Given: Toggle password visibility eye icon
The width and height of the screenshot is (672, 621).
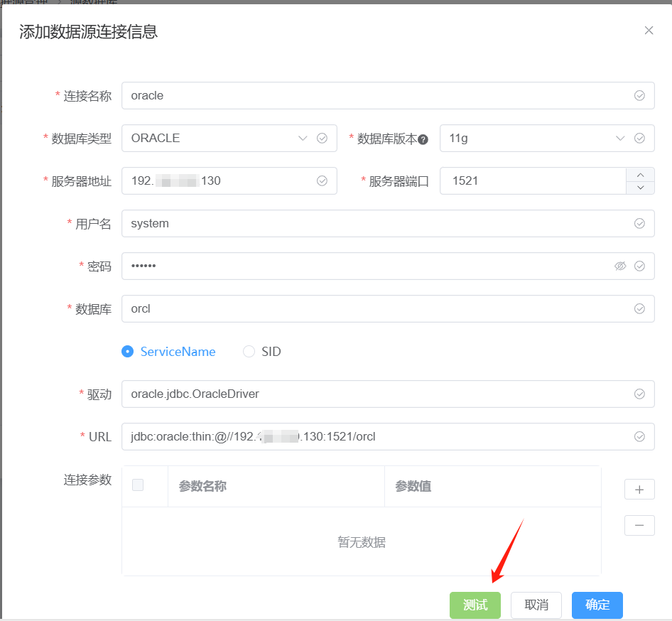Looking at the screenshot, I should pos(620,266).
